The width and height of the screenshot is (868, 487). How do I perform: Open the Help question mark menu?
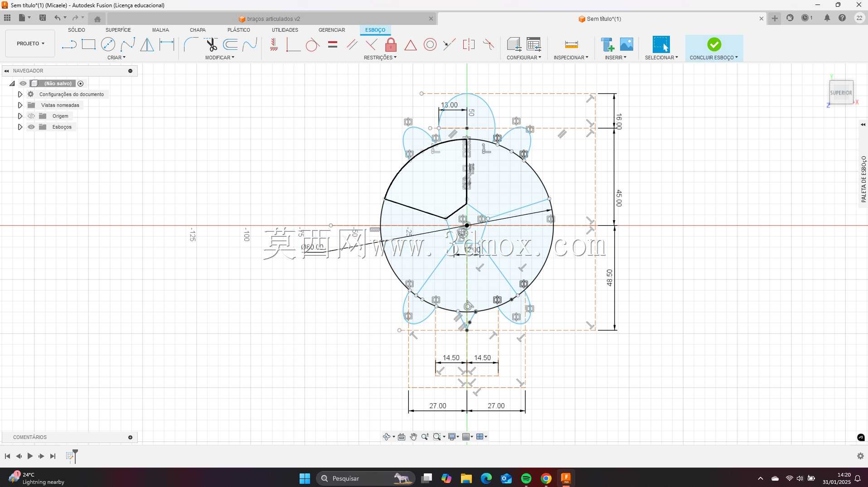click(842, 18)
